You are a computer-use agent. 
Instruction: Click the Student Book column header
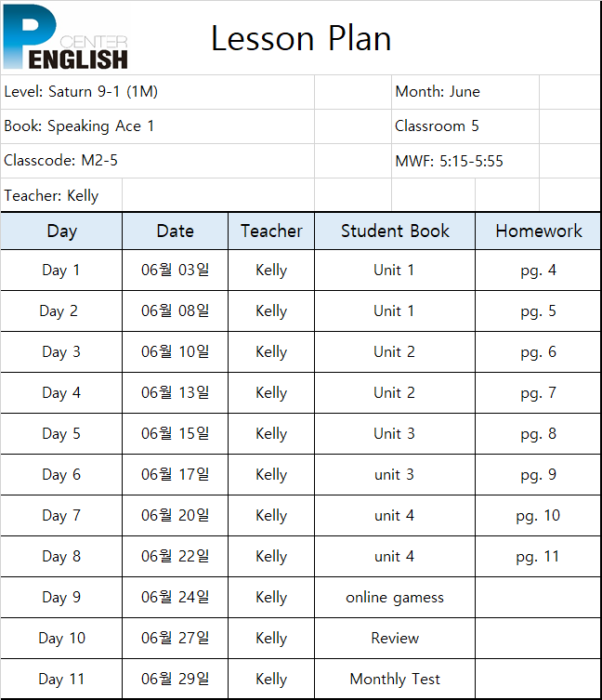click(395, 231)
